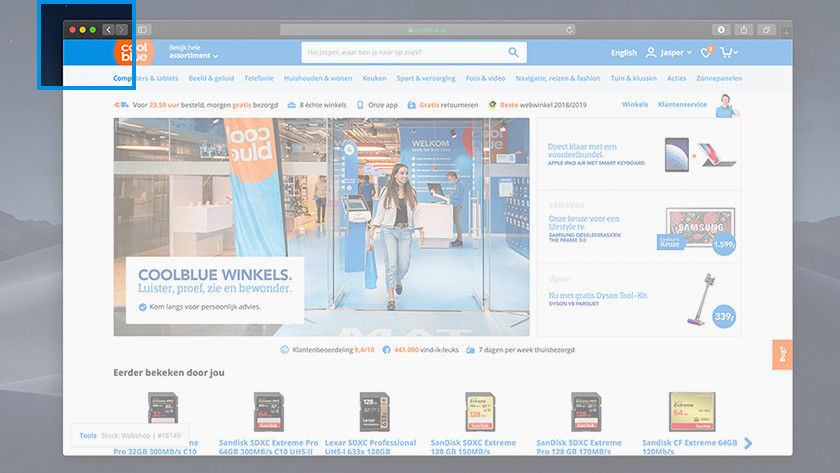840x473 pixels.
Task: Switch site language to English
Action: (x=623, y=53)
